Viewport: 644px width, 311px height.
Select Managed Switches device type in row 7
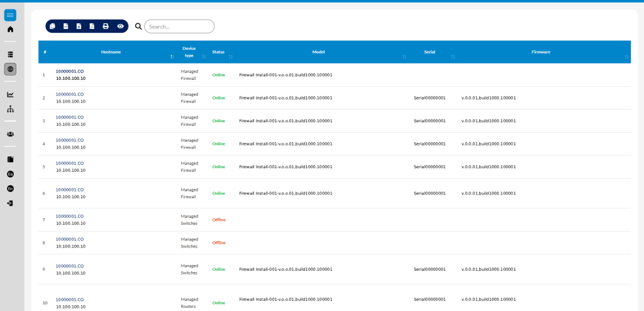(189, 220)
